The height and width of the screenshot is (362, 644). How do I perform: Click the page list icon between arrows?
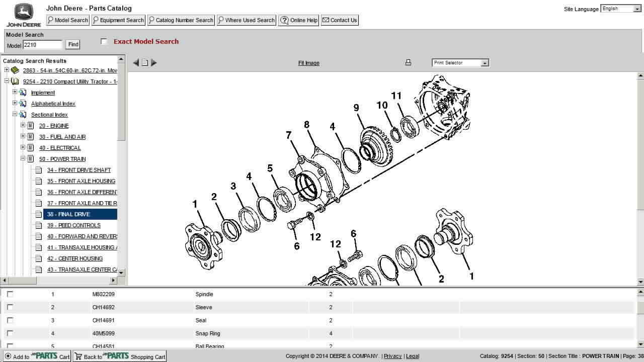coord(145,63)
